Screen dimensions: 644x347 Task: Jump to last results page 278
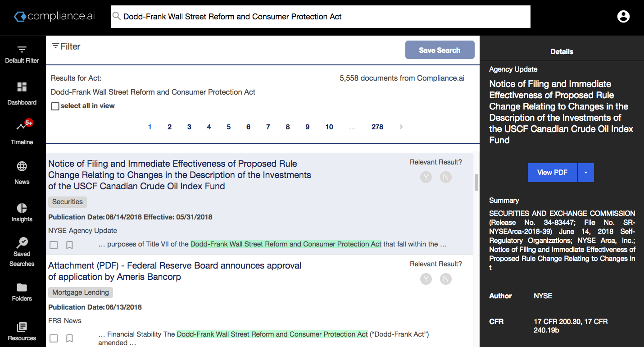point(377,127)
